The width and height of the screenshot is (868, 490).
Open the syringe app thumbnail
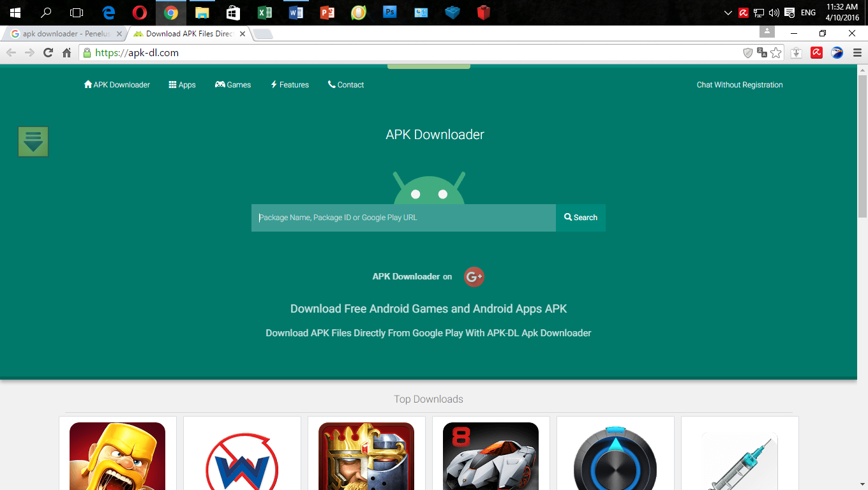point(740,461)
